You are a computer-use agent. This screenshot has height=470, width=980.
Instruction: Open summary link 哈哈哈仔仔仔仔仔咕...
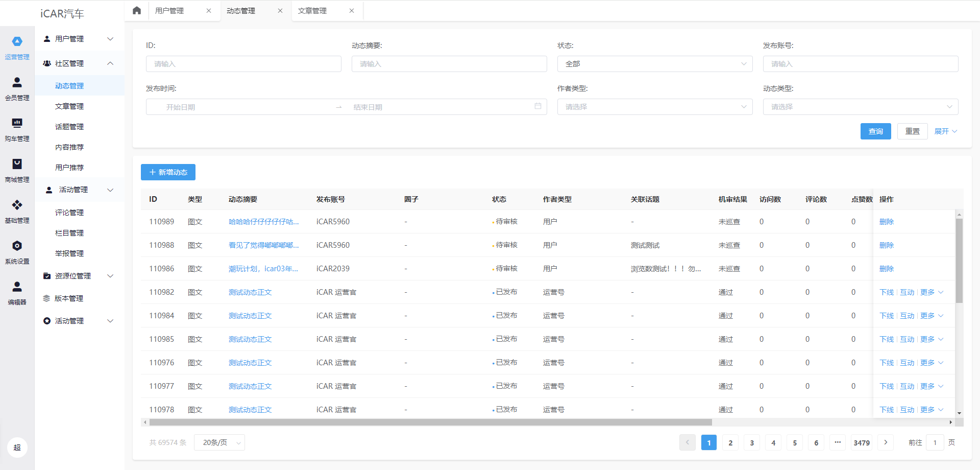[263, 222]
